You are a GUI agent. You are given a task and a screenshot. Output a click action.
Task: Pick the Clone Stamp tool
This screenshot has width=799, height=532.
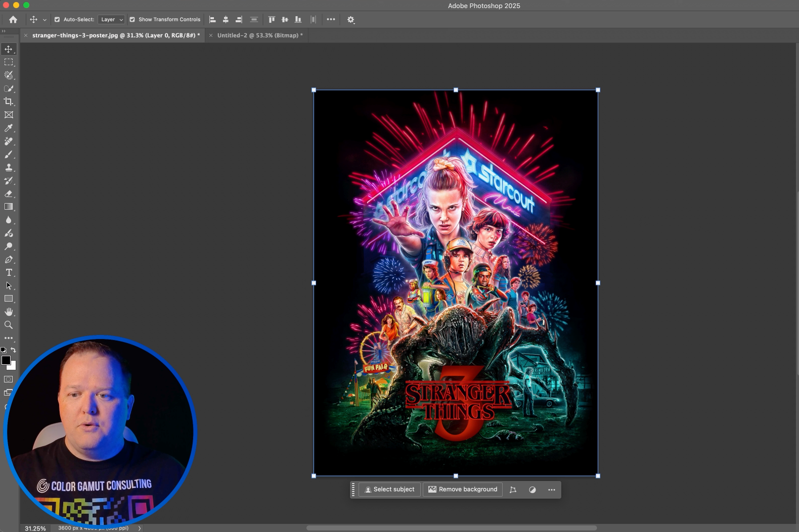(9, 168)
